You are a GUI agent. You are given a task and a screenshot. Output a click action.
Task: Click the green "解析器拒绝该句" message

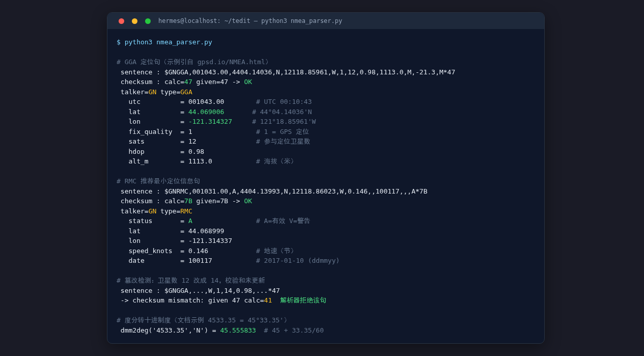tap(303, 300)
